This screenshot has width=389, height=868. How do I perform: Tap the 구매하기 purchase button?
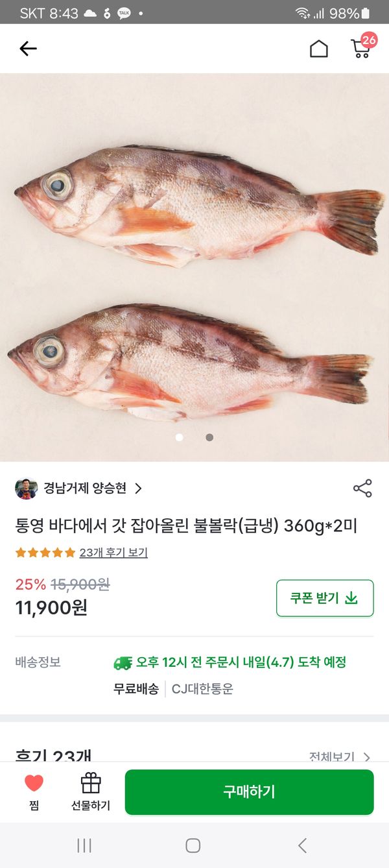point(249,791)
